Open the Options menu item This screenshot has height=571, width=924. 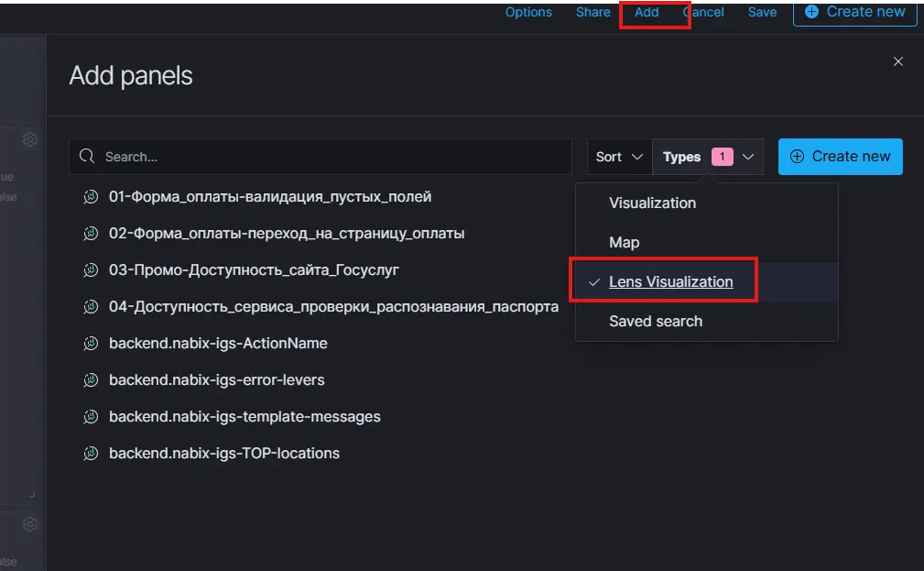coord(528,12)
